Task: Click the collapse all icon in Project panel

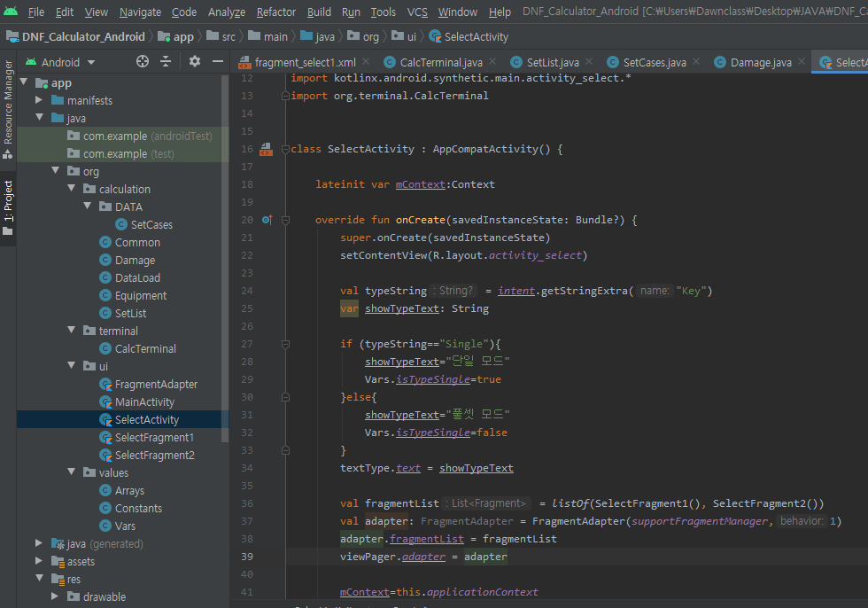Action: 166,61
